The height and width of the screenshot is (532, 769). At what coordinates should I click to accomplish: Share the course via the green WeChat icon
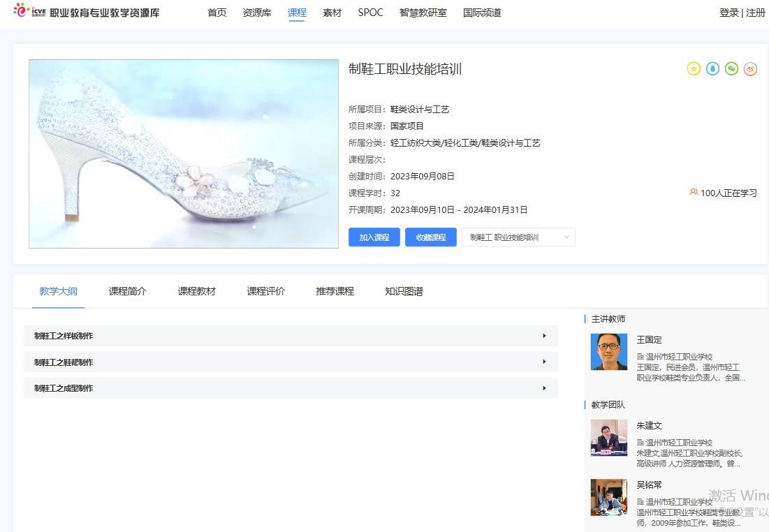point(731,68)
